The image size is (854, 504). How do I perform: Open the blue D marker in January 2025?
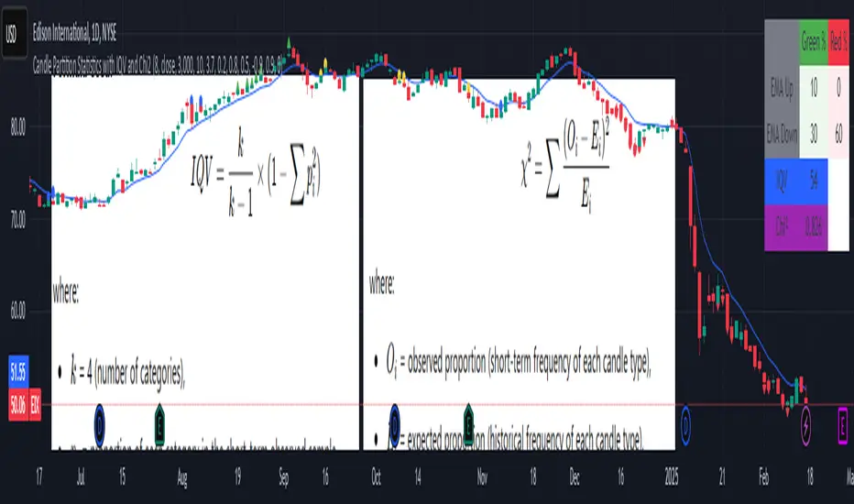click(685, 425)
